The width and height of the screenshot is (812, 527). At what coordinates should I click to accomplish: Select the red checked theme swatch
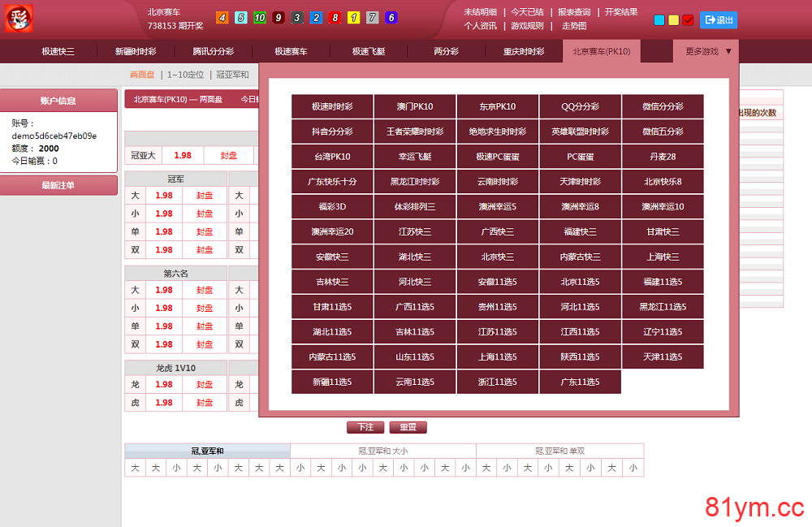pyautogui.click(x=688, y=20)
